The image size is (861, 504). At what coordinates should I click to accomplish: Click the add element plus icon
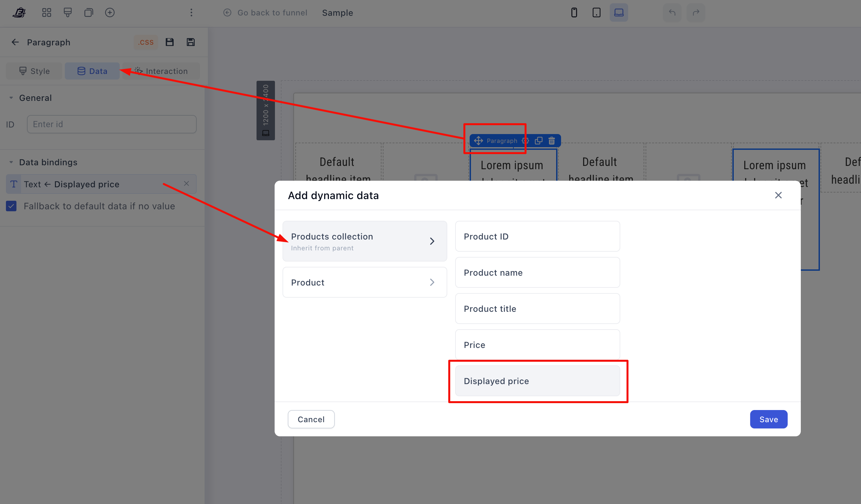(110, 12)
